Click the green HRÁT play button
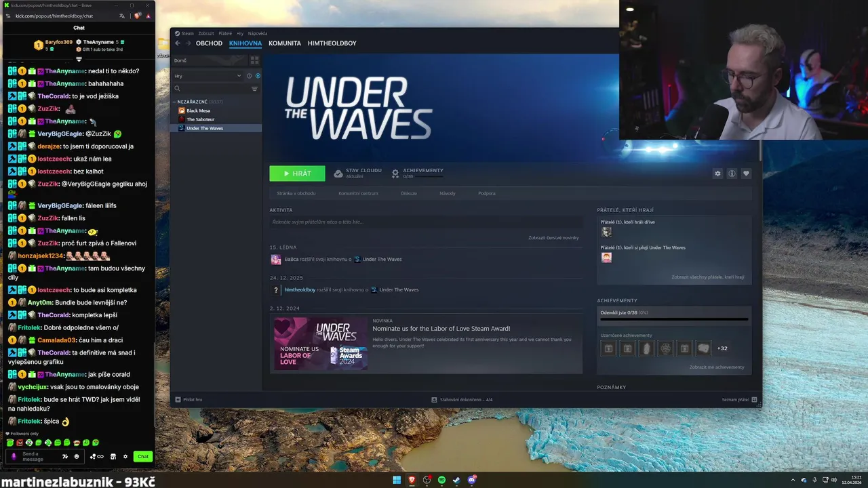The image size is (868, 488). [297, 174]
